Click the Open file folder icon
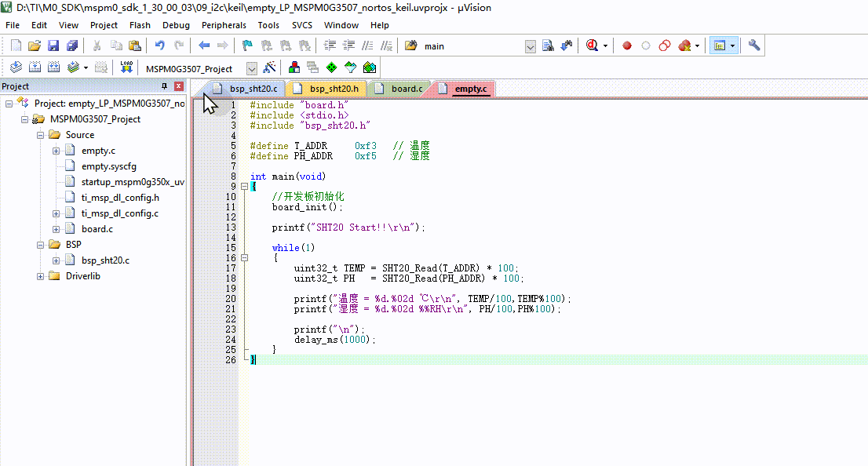868x466 pixels. pyautogui.click(x=35, y=46)
